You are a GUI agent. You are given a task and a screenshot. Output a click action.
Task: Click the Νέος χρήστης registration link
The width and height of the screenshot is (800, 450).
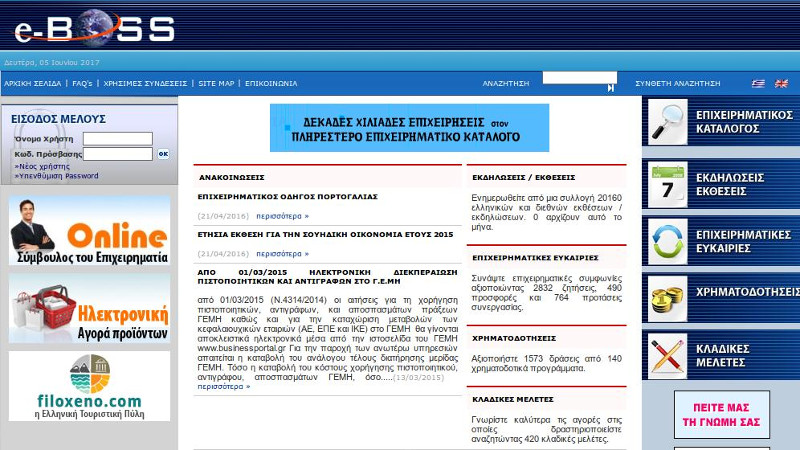(x=42, y=166)
